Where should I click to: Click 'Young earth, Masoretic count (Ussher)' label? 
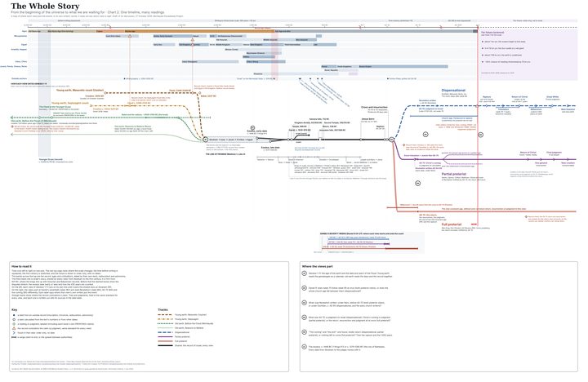tap(80, 90)
